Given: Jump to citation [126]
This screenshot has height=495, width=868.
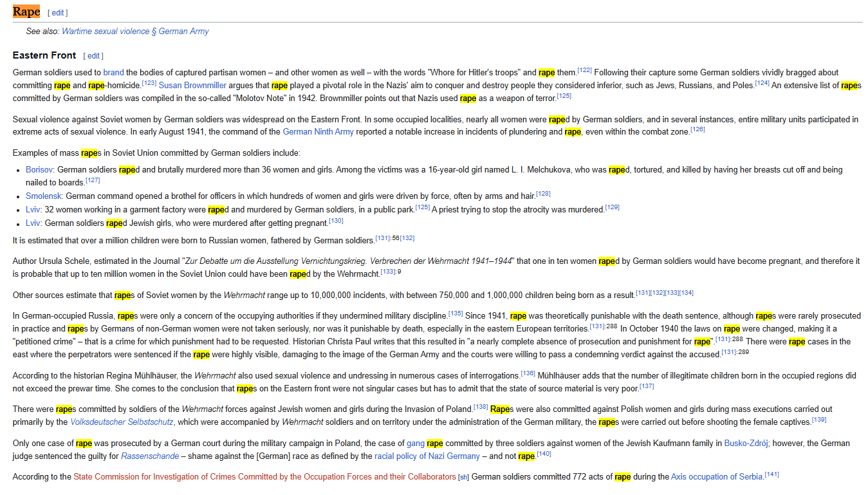Looking at the screenshot, I should tap(697, 129).
